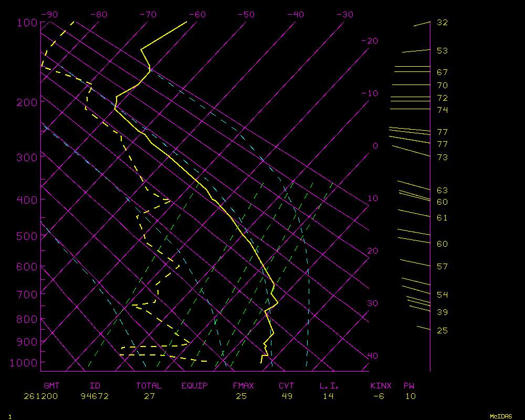Viewport: 525px width, 420px height.
Task: Click the wind speed value 39
Action: point(442,312)
